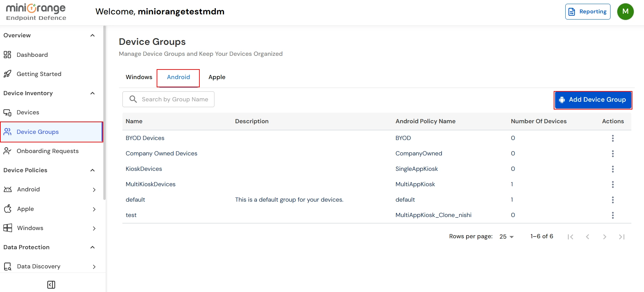Click the Android policy robot icon
The height and width of the screenshot is (292, 644).
[x=8, y=189]
